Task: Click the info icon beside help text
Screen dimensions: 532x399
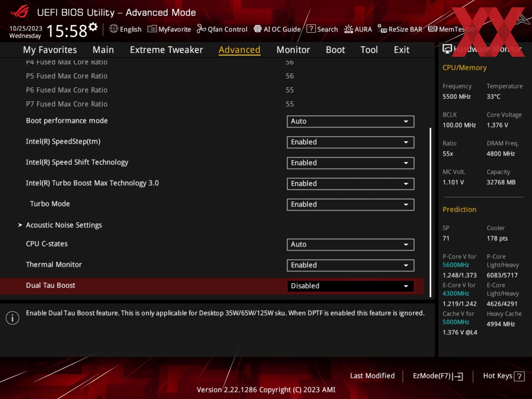Action: [x=12, y=318]
